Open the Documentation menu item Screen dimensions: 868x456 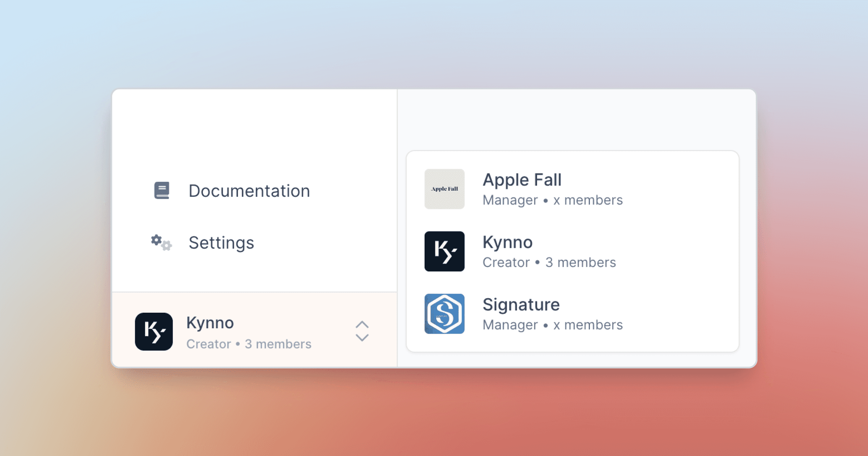click(x=249, y=191)
